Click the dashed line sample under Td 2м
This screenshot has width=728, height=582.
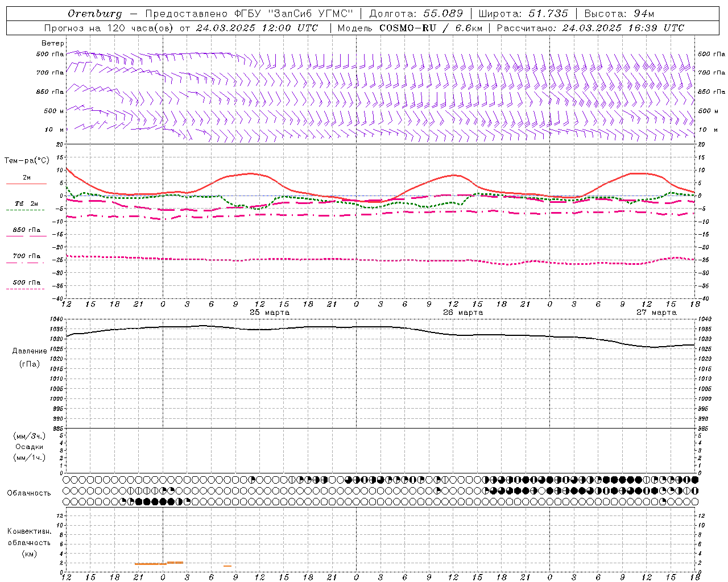[x=26, y=210]
